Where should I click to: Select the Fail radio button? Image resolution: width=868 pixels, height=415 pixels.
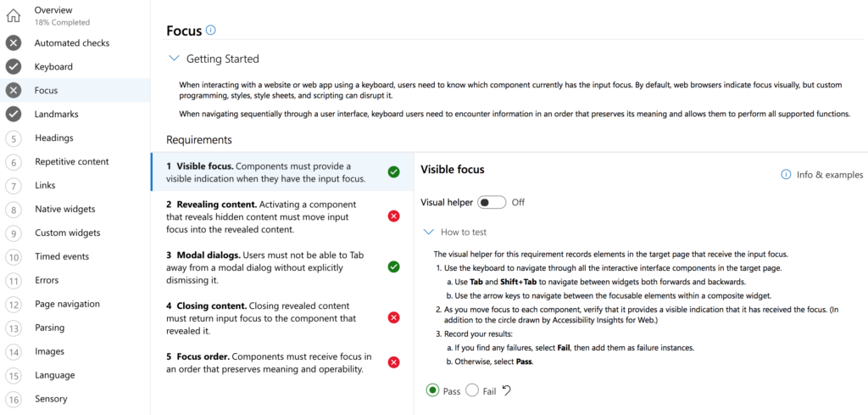click(471, 390)
